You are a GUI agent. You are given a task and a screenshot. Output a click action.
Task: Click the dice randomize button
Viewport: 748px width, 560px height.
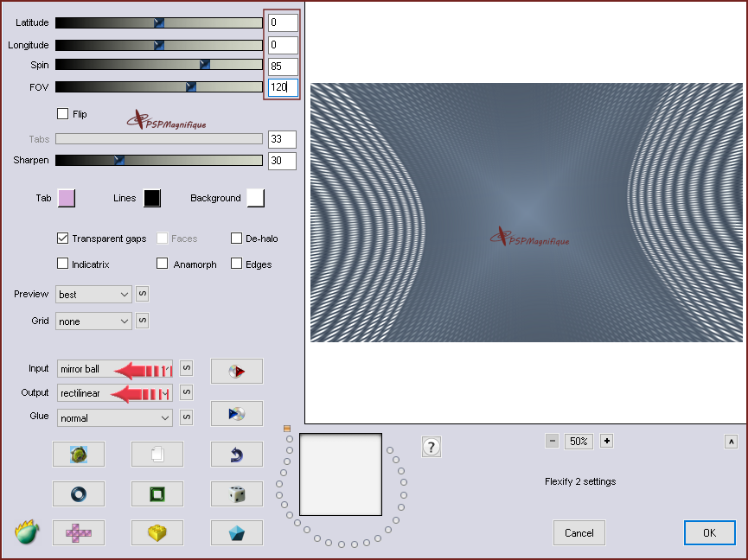(236, 493)
